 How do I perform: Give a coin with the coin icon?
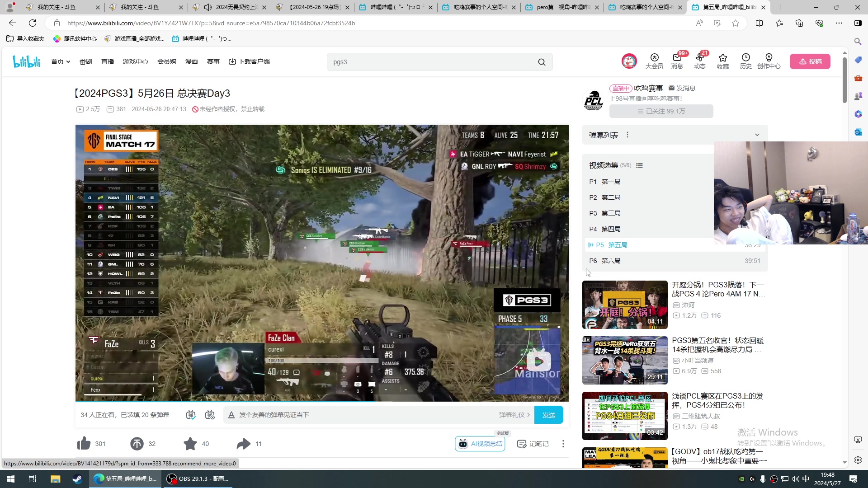(137, 444)
